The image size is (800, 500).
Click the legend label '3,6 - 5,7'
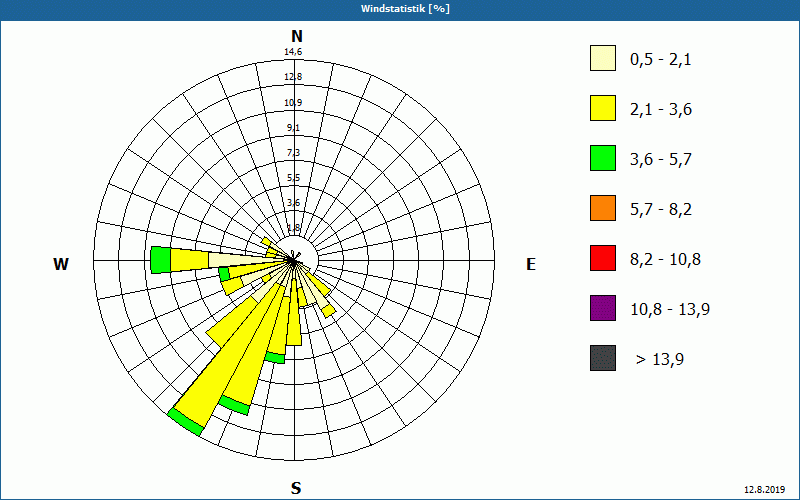tap(661, 160)
